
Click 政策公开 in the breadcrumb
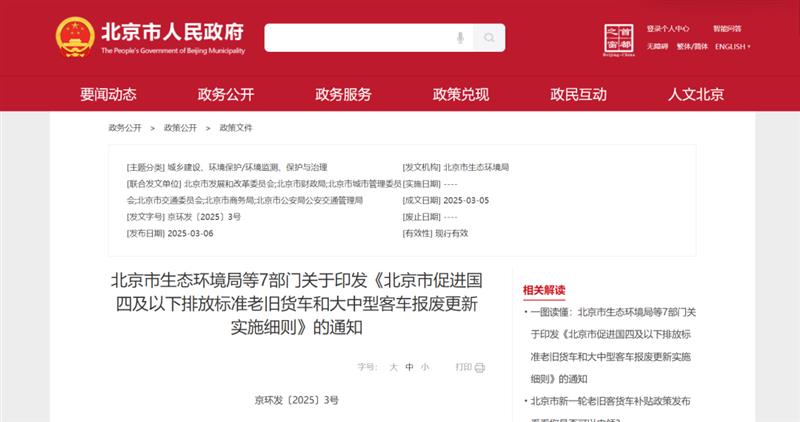[x=180, y=128]
